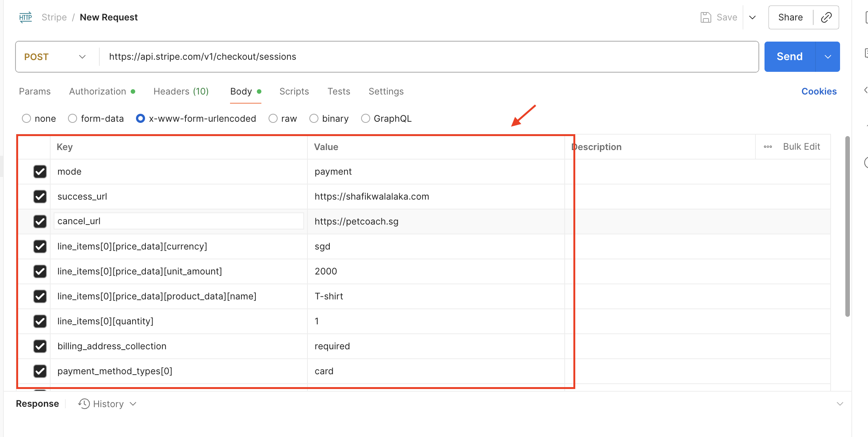868x437 pixels.
Task: Uncheck the cancel_url parameter checkbox
Action: [40, 222]
